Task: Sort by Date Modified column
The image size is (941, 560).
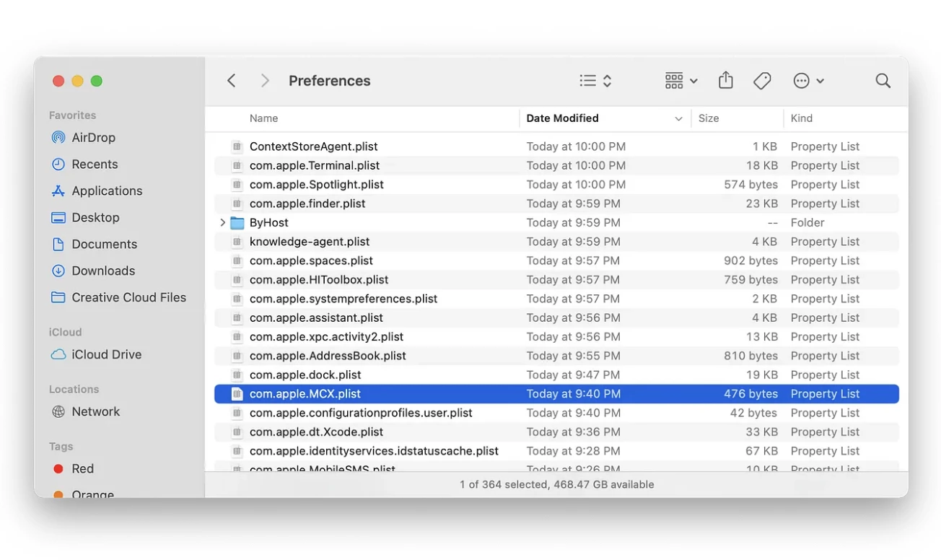Action: (562, 118)
